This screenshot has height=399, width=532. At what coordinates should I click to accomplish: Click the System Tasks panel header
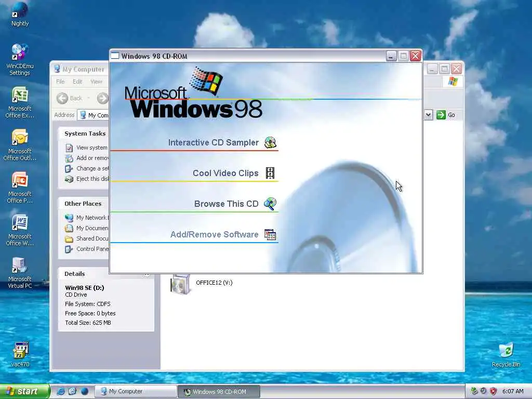(x=84, y=134)
